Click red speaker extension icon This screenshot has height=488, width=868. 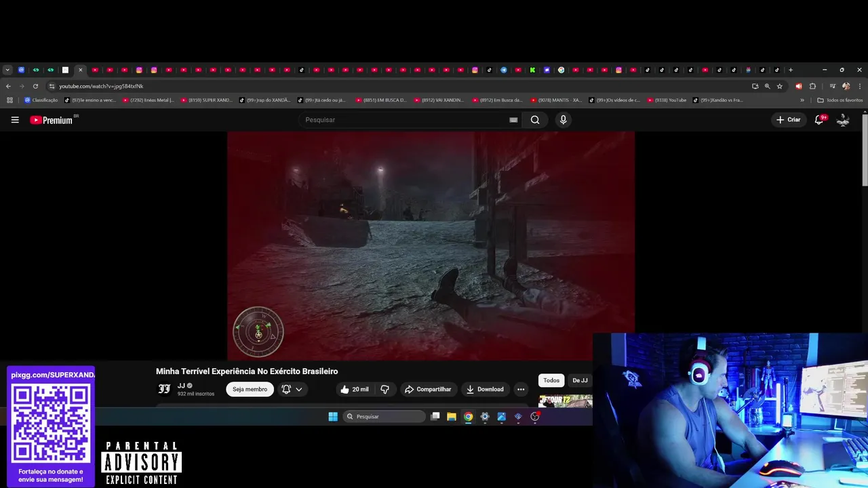(798, 86)
